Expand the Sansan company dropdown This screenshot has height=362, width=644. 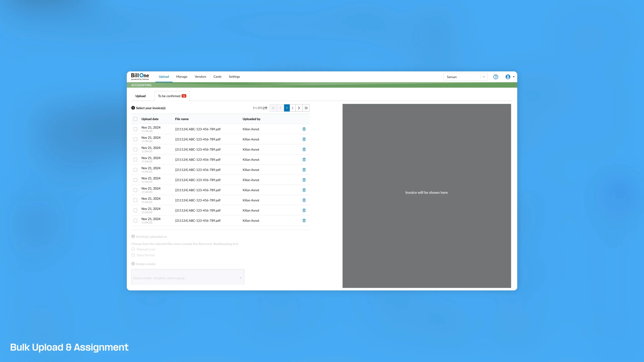pyautogui.click(x=465, y=77)
